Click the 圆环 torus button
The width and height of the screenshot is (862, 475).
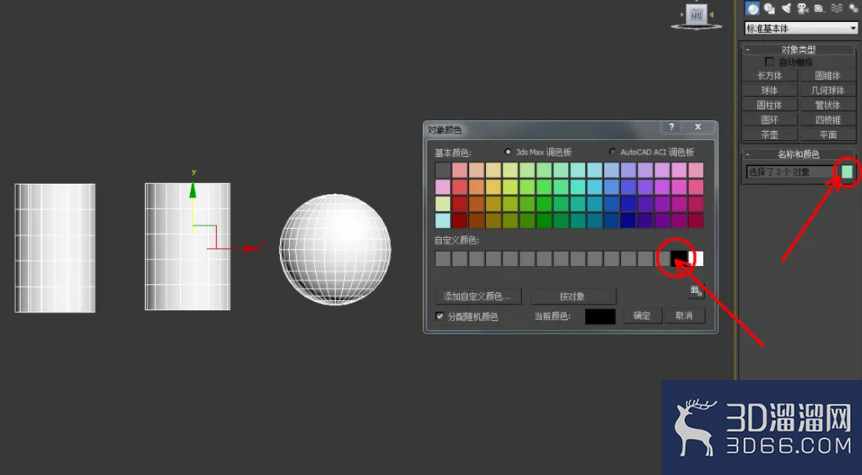[770, 120]
